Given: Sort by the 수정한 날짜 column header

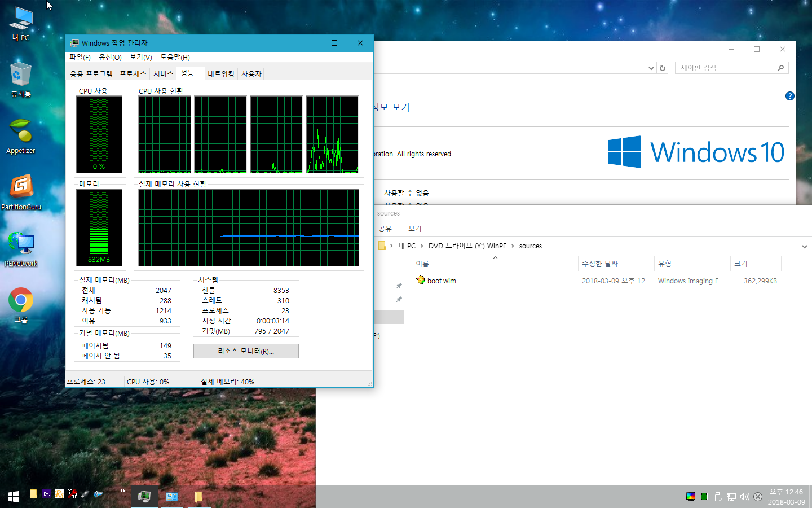Looking at the screenshot, I should [616, 264].
